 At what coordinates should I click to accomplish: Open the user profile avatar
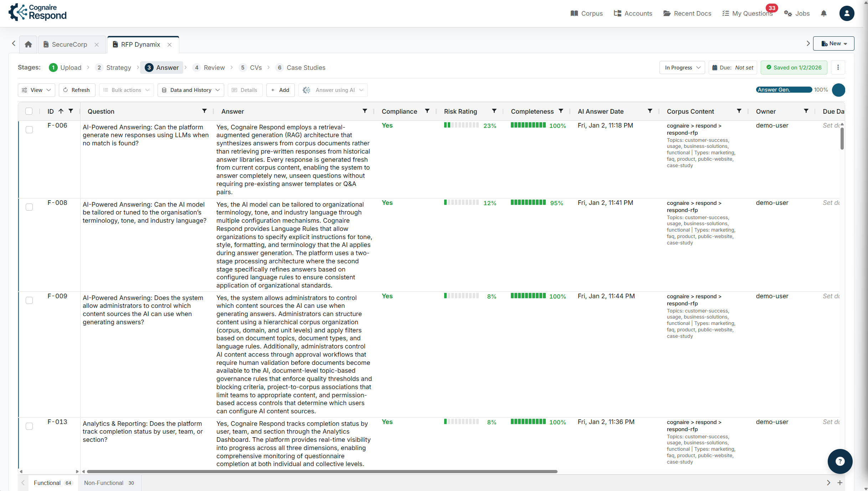tap(847, 14)
